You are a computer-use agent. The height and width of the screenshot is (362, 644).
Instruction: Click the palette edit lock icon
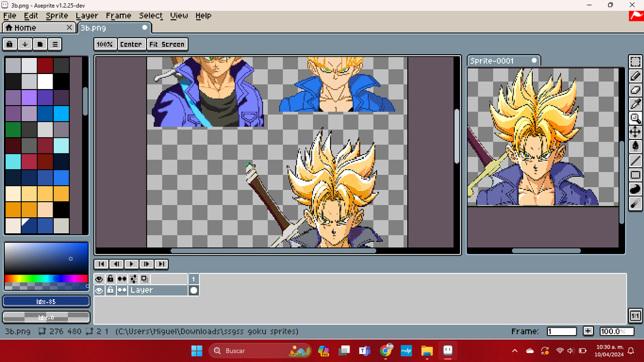[x=10, y=44]
